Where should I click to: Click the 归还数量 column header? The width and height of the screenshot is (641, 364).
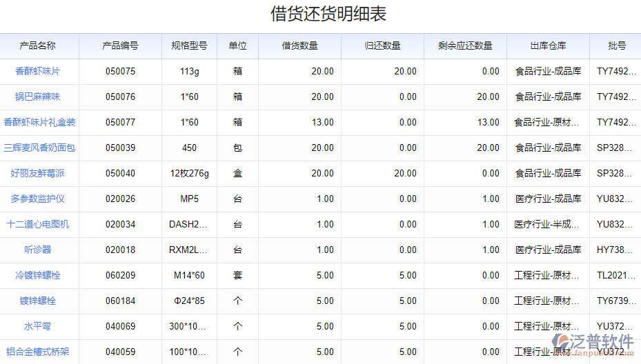pyautogui.click(x=383, y=45)
